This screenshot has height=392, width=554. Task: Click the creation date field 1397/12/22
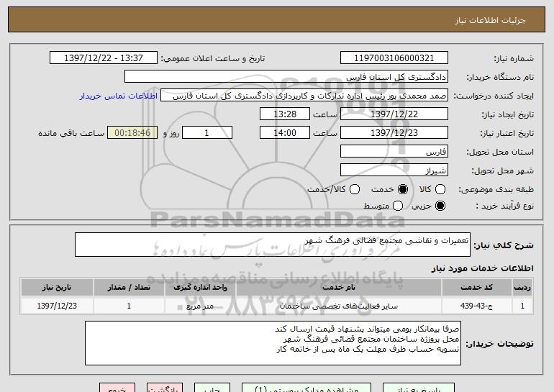394,114
